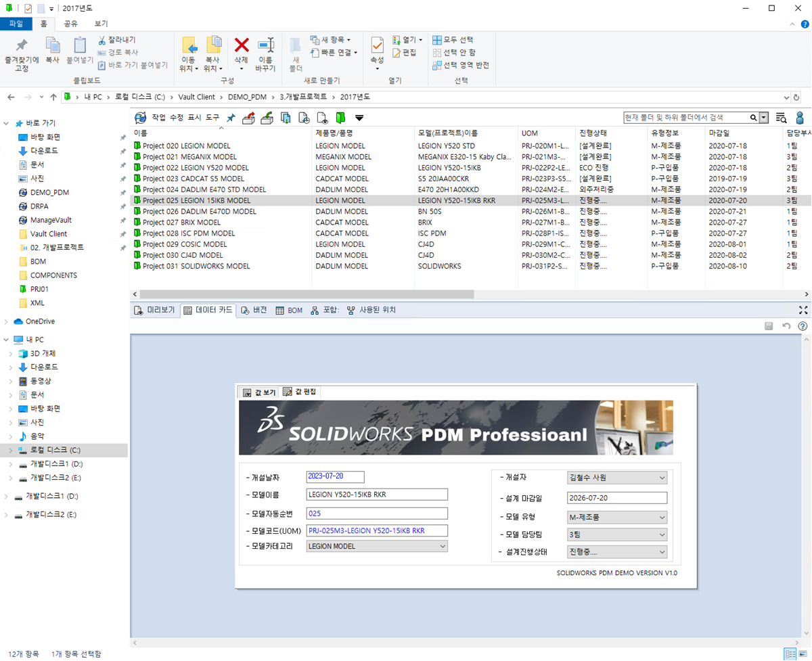Switch to the 사용된 위치 (Where Used) tab
This screenshot has height=661, width=812.
(371, 310)
